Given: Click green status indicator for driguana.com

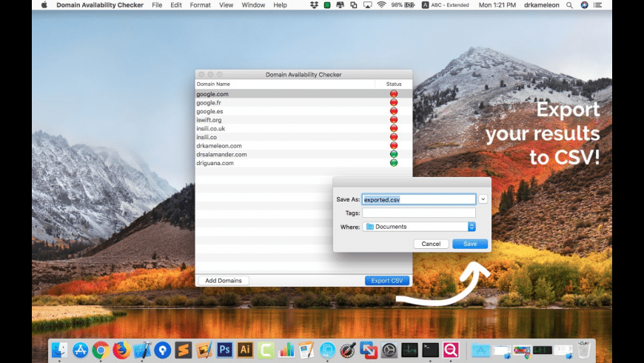Looking at the screenshot, I should 394,162.
